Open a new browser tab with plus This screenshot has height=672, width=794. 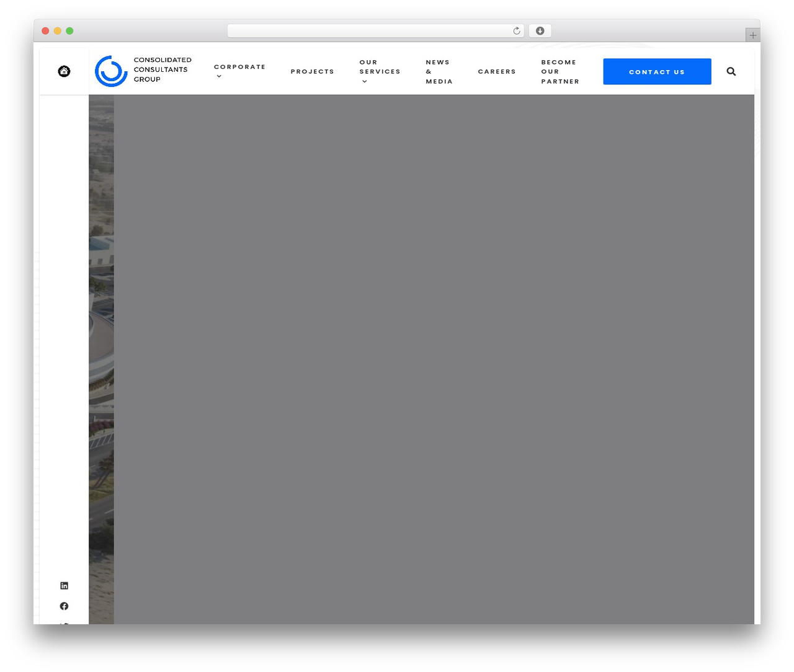pyautogui.click(x=753, y=35)
